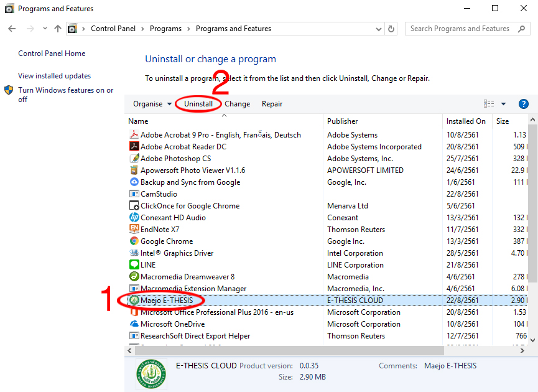Click the Microsoft OneDrive cloud icon
Image resolution: width=538 pixels, height=392 pixels.
pos(134,324)
